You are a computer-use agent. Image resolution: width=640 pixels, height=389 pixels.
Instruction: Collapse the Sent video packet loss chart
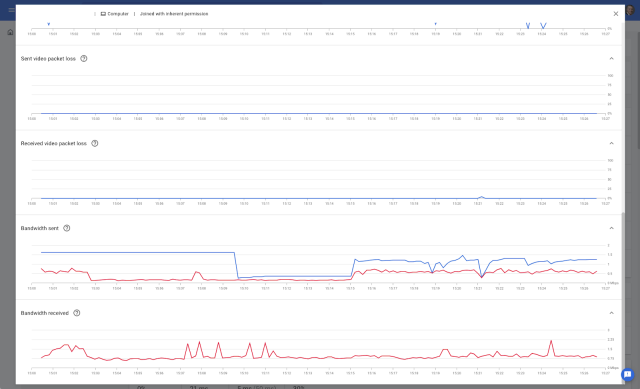tap(611, 58)
